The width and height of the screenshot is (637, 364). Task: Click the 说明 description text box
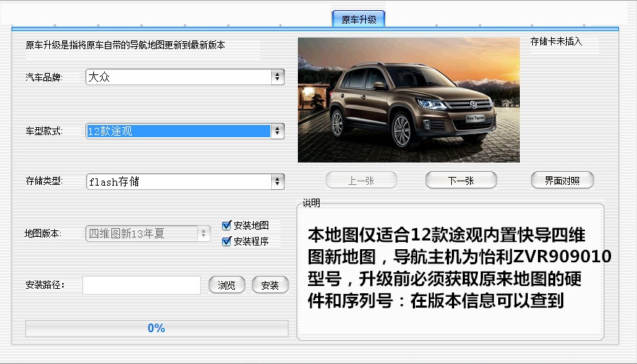(450, 272)
